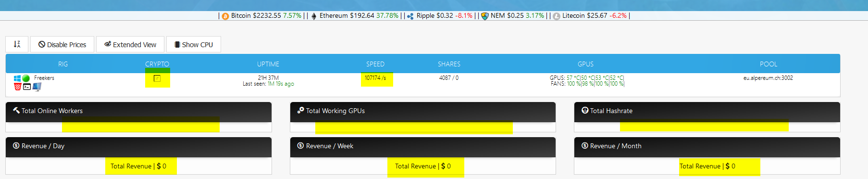Click the Ethereum icon in price ticker
The height and width of the screenshot is (179, 868).
[x=314, y=16]
